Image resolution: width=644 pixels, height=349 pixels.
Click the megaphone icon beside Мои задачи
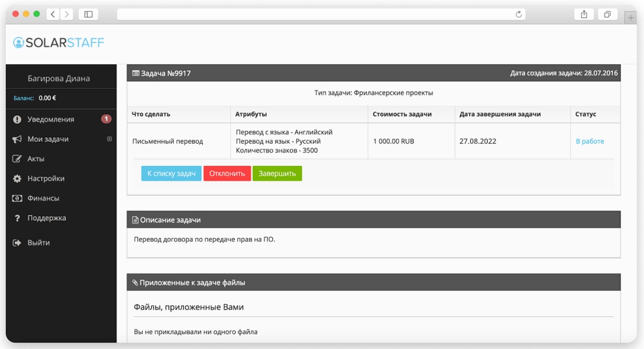point(17,139)
